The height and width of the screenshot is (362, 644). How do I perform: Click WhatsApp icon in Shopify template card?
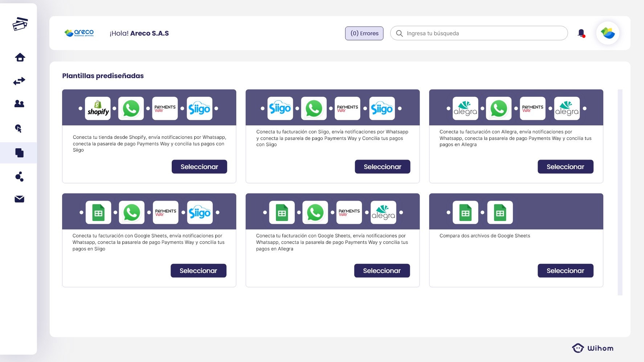pos(131,108)
